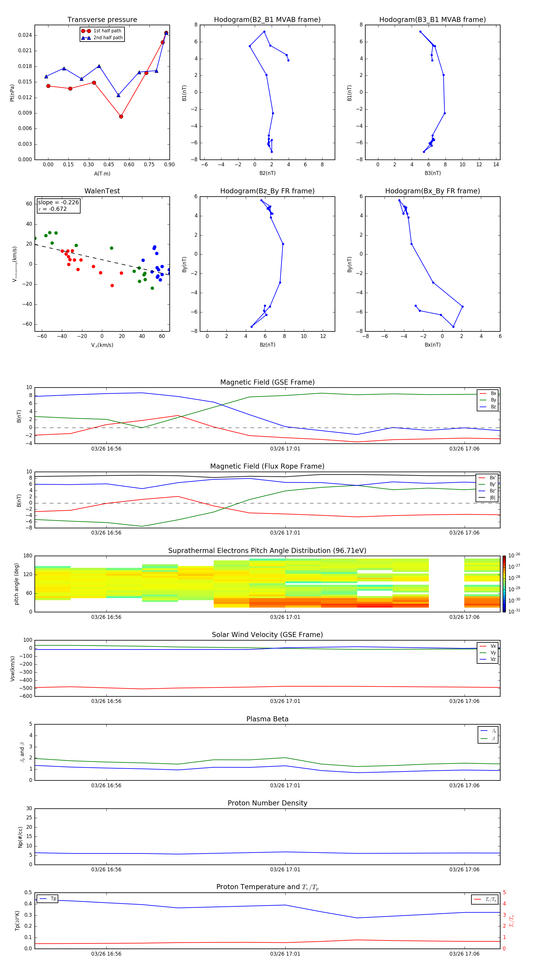Click the pitch angle spectrogram color bar
Image resolution: width=535 pixels, height=980 pixels.
[x=504, y=584]
